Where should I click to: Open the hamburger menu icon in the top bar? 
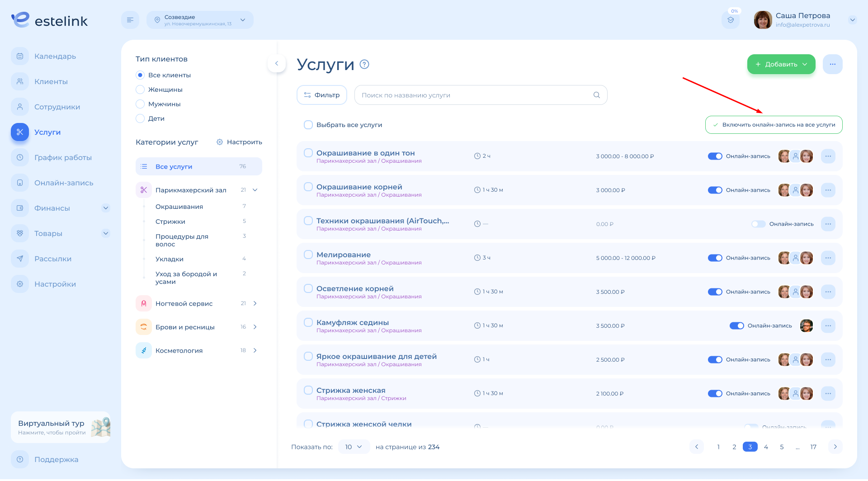(130, 20)
